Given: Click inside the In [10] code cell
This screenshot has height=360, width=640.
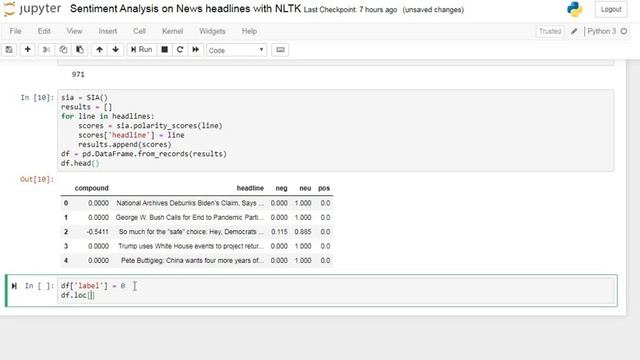Looking at the screenshot, I should (x=336, y=130).
